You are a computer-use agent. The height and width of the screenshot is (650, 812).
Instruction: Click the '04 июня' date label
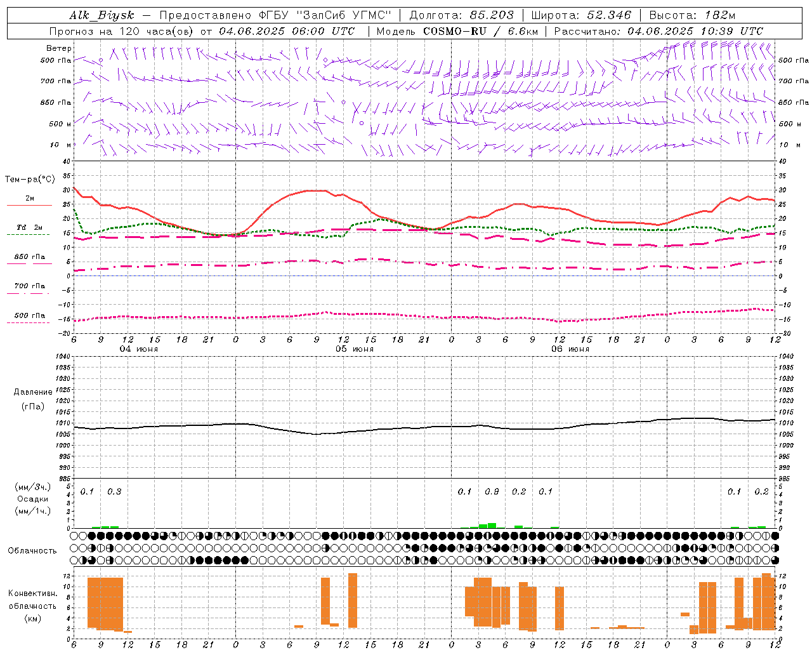139,349
